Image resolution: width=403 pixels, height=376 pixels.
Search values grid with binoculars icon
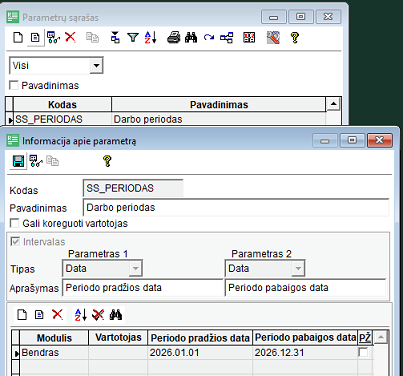point(116,314)
